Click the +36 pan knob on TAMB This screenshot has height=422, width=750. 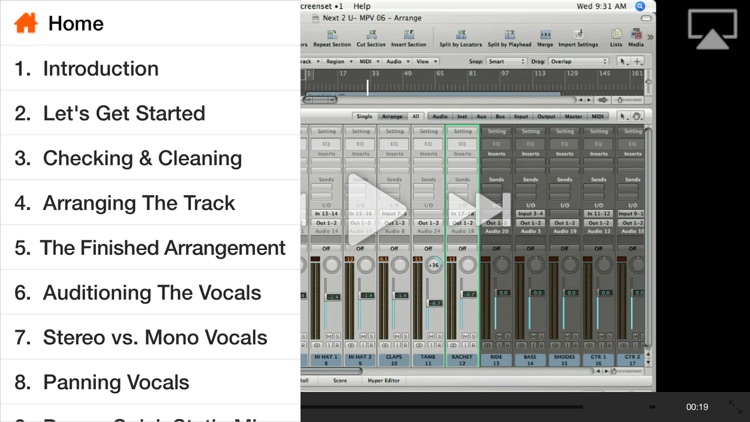[x=434, y=265]
